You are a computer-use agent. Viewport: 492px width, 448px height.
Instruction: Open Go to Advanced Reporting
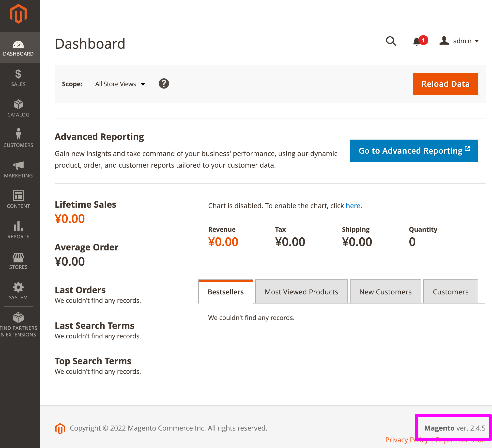(x=414, y=151)
